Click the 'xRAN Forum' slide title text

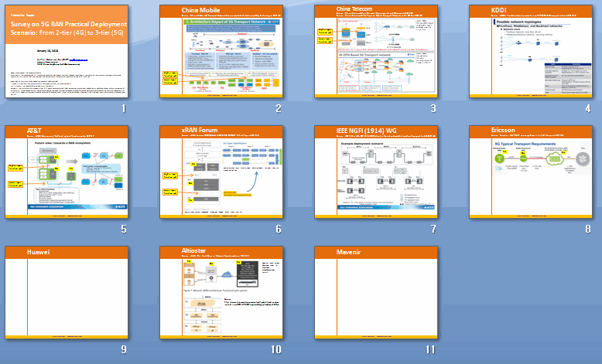click(200, 130)
